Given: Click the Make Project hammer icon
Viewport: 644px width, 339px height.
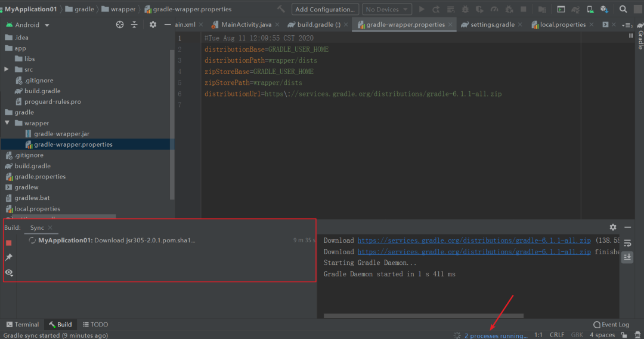Looking at the screenshot, I should pos(281,9).
